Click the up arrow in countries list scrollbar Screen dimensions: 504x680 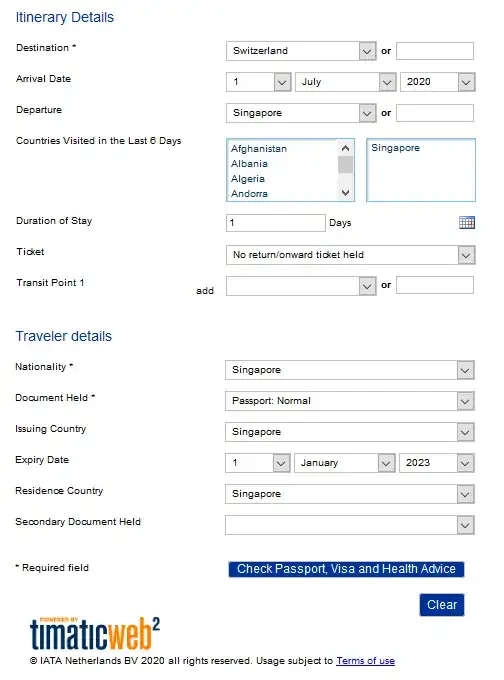pos(345,148)
